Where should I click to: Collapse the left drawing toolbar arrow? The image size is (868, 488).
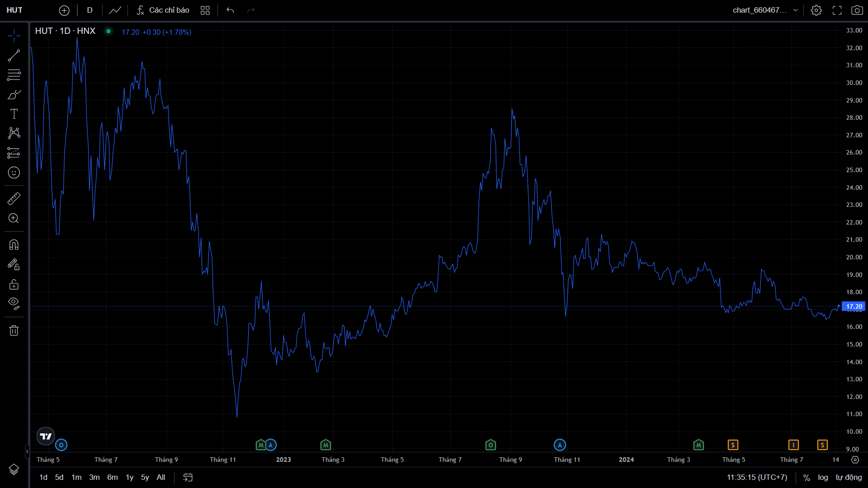(x=27, y=451)
